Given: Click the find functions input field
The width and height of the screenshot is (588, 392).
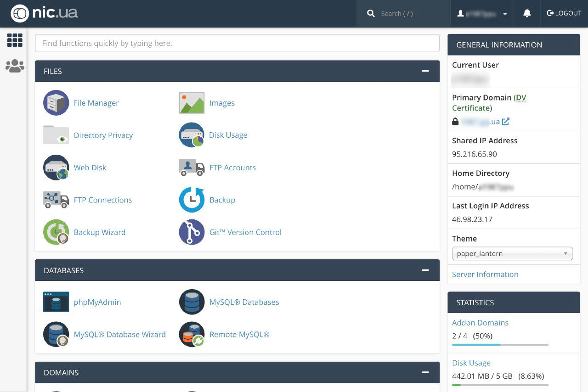Looking at the screenshot, I should [237, 43].
